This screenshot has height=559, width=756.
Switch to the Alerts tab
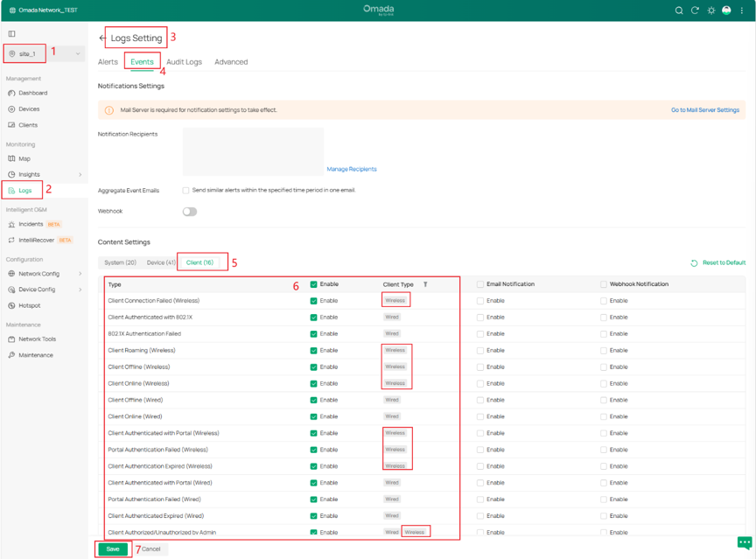click(x=108, y=62)
